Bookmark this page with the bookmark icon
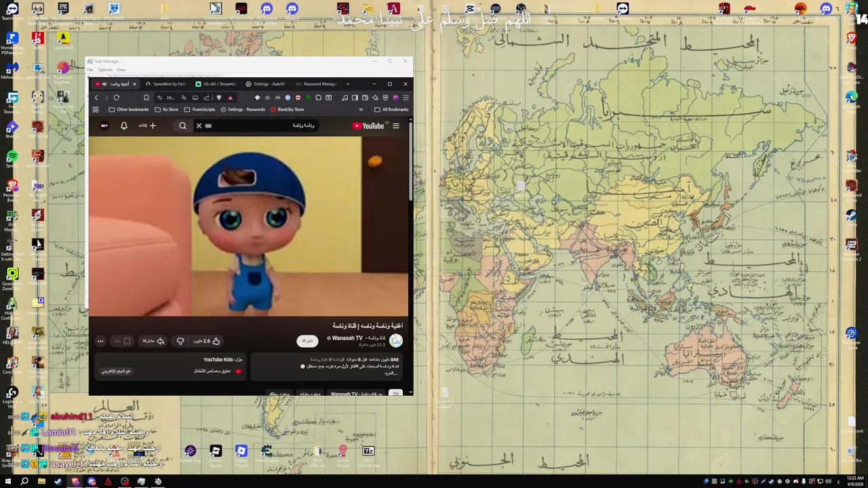 146,98
